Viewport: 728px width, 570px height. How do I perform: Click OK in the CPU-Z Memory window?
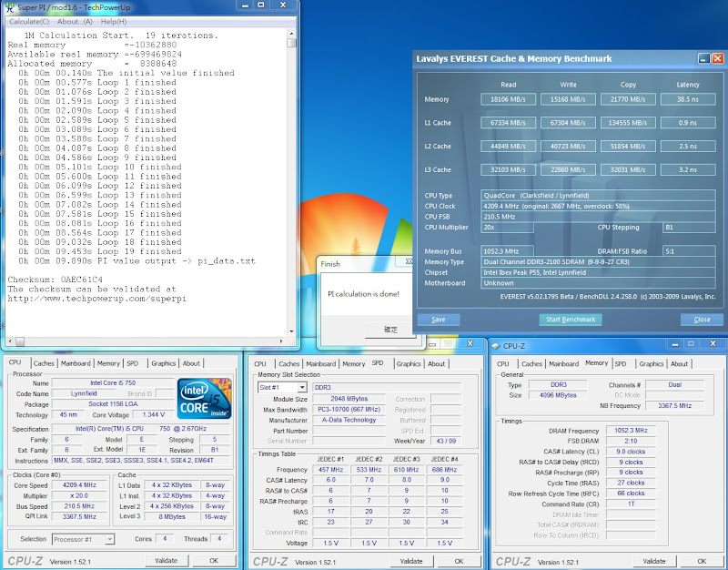702,561
